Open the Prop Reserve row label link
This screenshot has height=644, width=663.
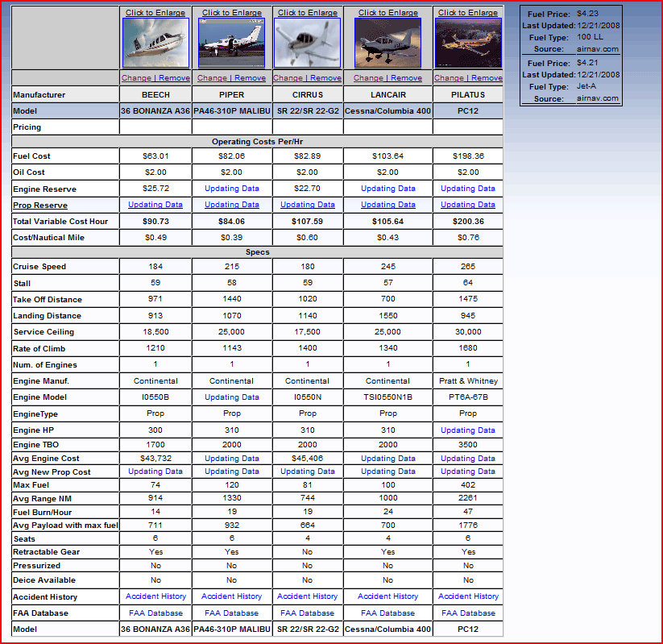(x=40, y=206)
